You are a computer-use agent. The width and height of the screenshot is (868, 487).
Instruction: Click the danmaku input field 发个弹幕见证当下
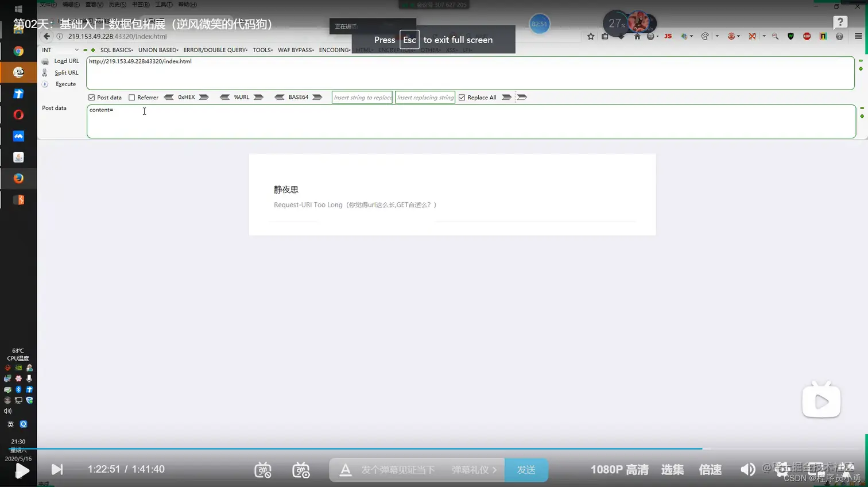click(398, 470)
